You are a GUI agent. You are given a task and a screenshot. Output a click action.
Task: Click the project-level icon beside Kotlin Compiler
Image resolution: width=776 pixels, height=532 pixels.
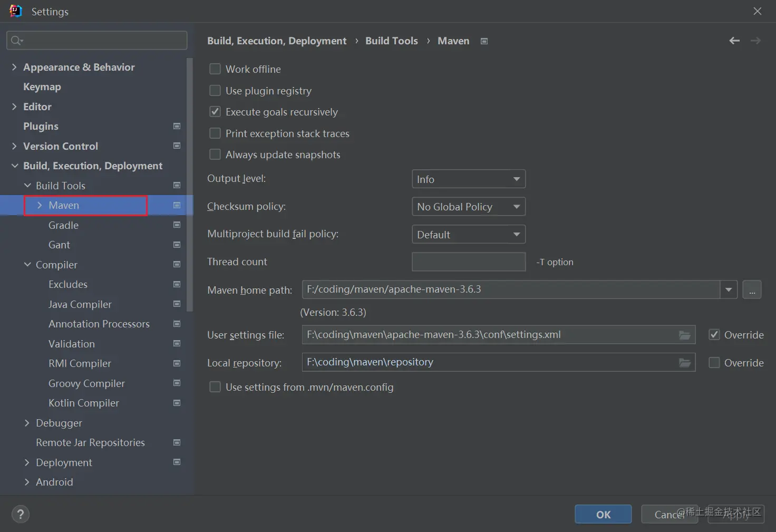pyautogui.click(x=177, y=403)
